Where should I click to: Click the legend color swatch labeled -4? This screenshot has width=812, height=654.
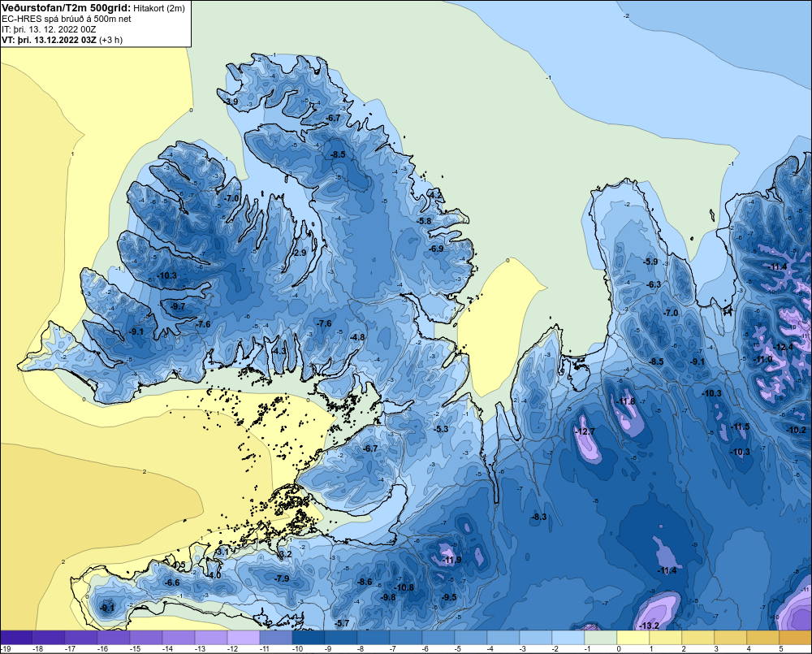click(x=503, y=638)
